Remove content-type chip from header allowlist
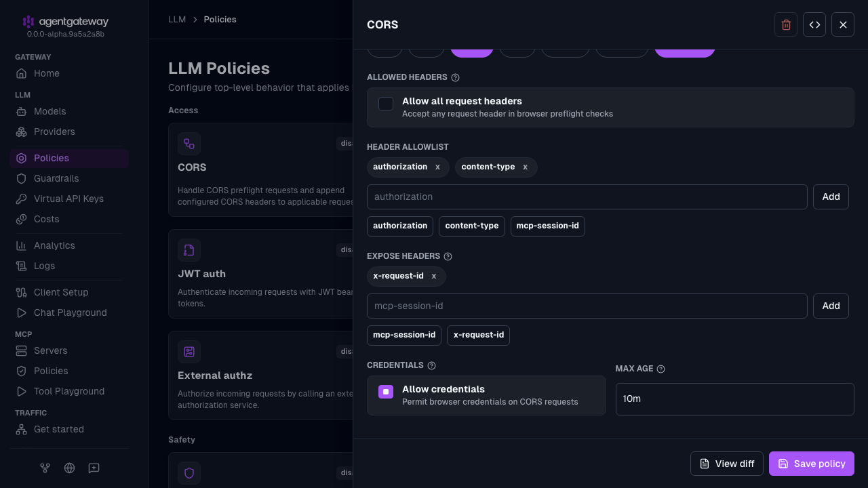Screen dimensions: 868x488 pos(525,167)
